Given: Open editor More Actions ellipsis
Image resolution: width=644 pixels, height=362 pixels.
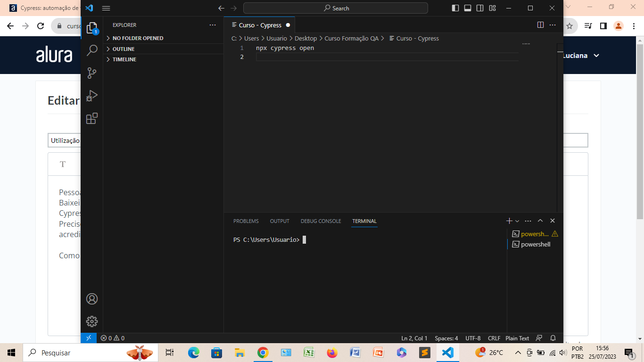Looking at the screenshot, I should coord(553,25).
